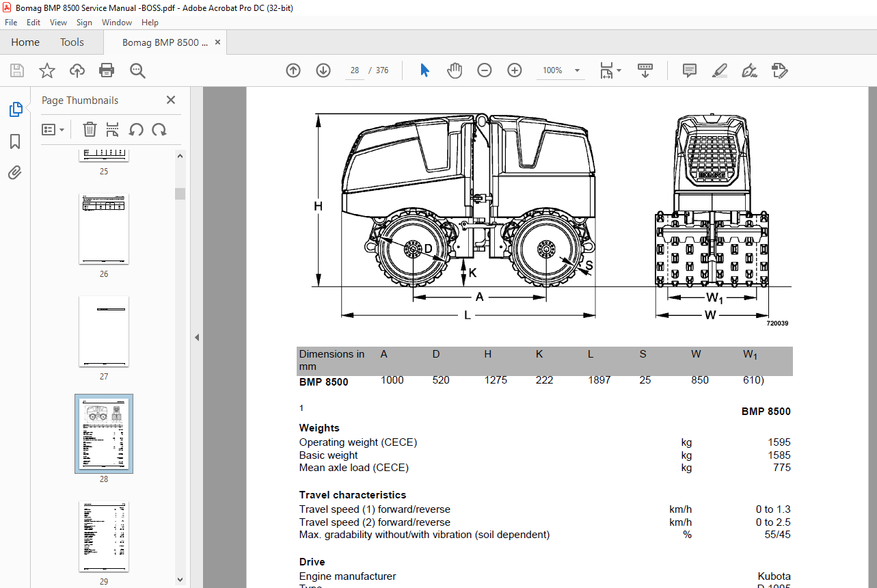
Task: Click the page number field showing 28
Action: pos(355,70)
